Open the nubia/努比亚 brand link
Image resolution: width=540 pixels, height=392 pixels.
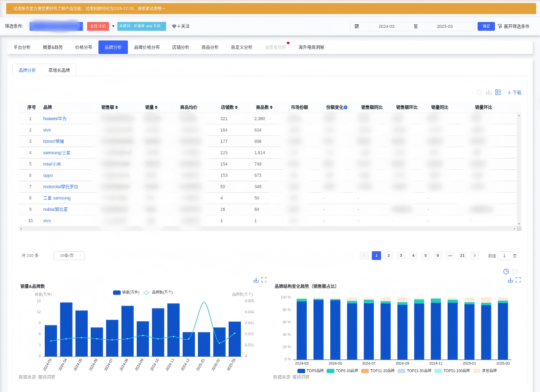point(55,209)
